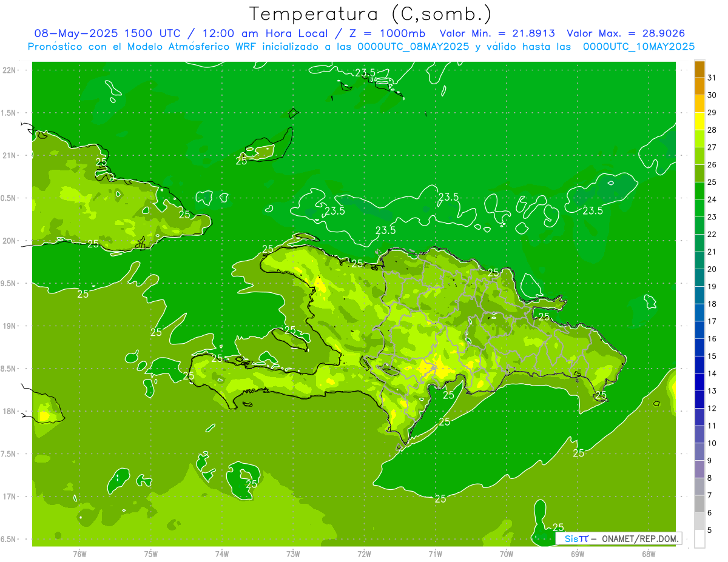
Task: Click the '24' label on the color scale
Action: point(712,199)
